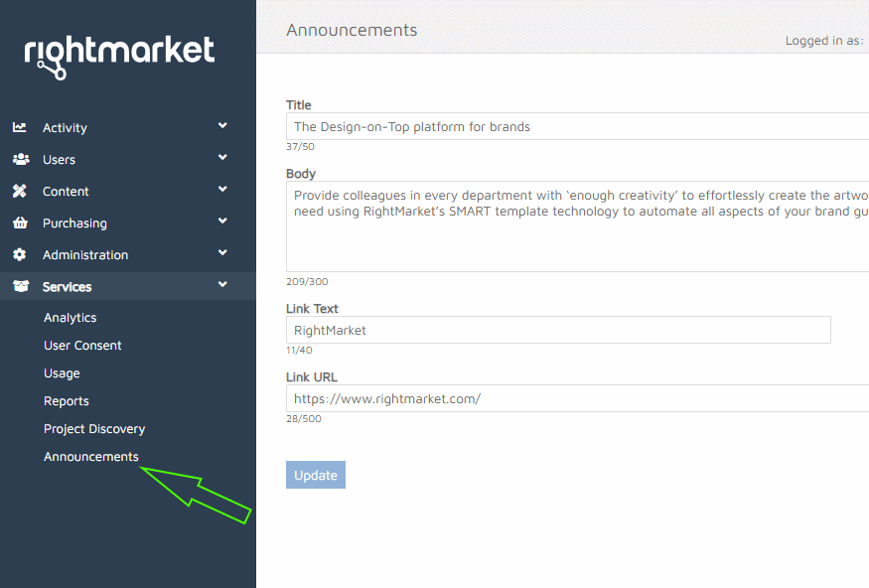The height and width of the screenshot is (588, 869).
Task: Expand the Activity menu chevron
Action: click(222, 126)
